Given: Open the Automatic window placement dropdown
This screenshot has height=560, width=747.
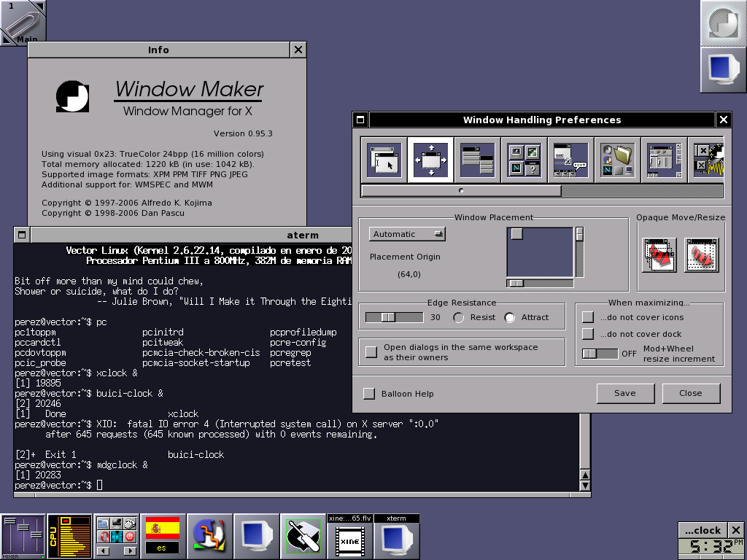Looking at the screenshot, I should [407, 234].
